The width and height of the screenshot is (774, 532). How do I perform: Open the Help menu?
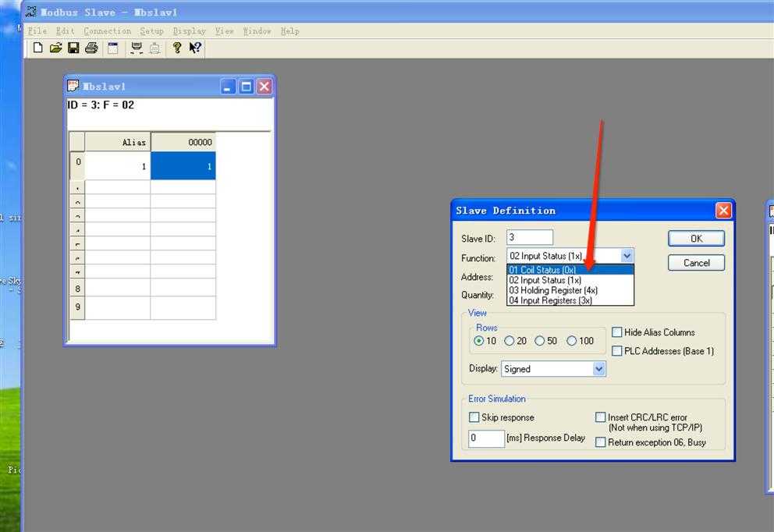pos(289,31)
